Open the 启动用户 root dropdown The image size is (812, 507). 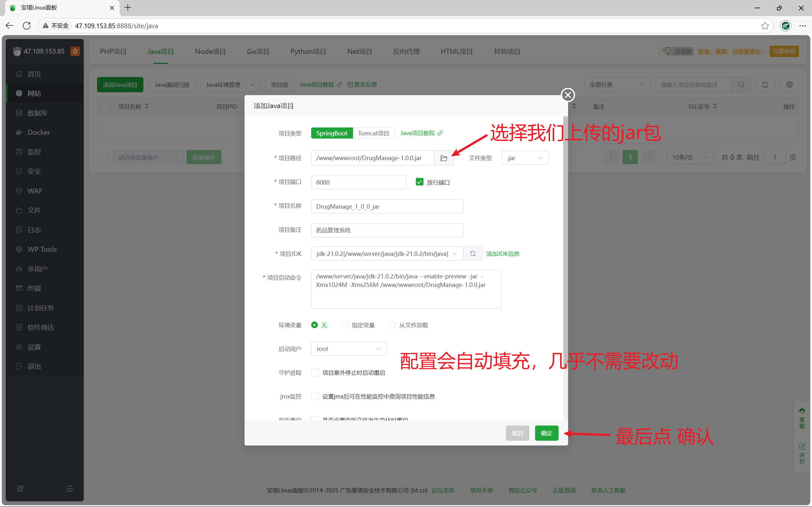tap(349, 348)
